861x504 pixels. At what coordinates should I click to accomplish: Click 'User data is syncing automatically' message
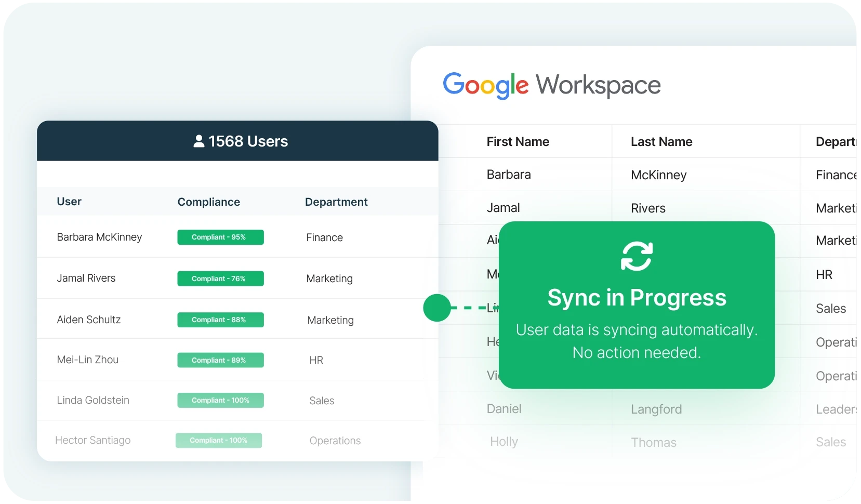[637, 330]
